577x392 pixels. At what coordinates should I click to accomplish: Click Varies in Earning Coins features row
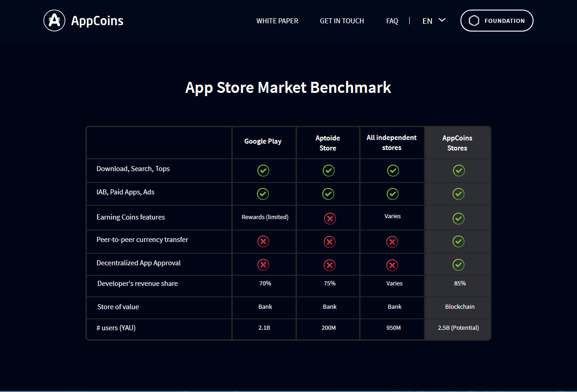(393, 216)
